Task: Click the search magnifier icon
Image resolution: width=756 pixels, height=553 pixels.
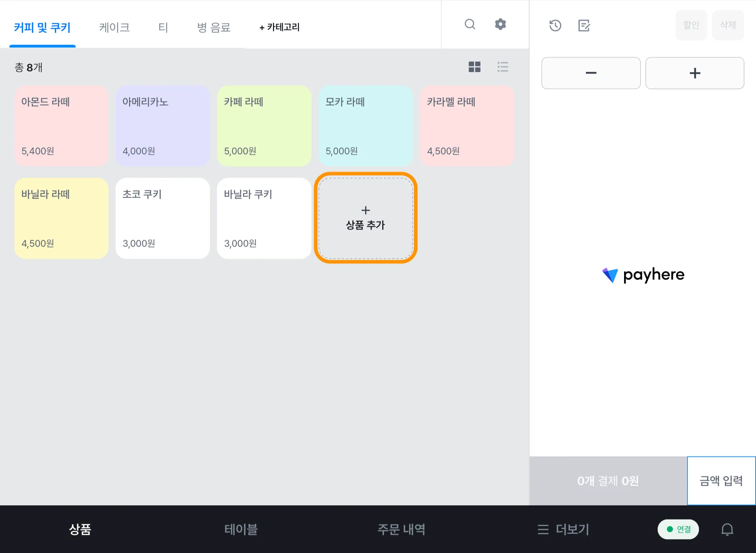Action: 470,25
